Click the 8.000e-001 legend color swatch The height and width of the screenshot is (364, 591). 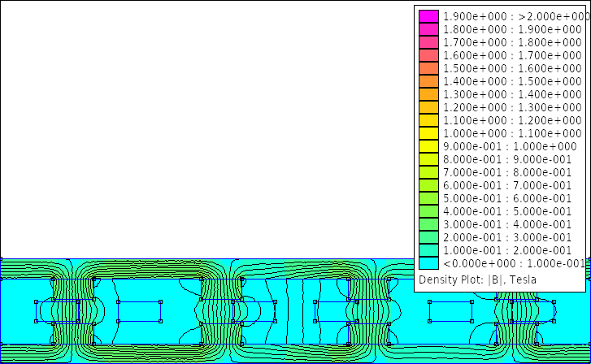click(x=428, y=159)
